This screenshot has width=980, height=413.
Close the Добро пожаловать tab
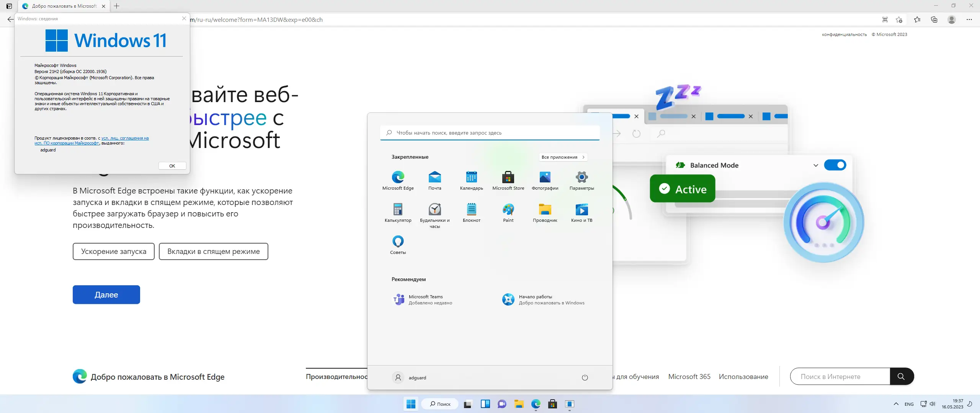103,6
